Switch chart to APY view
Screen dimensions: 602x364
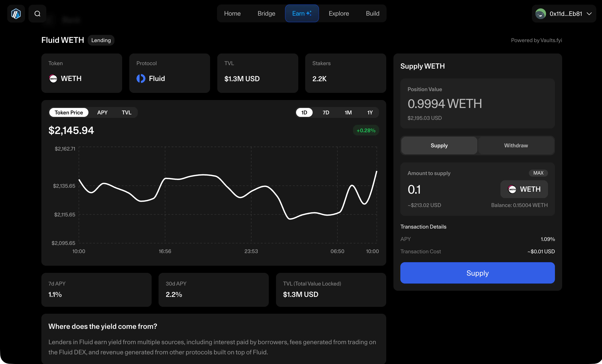(102, 112)
